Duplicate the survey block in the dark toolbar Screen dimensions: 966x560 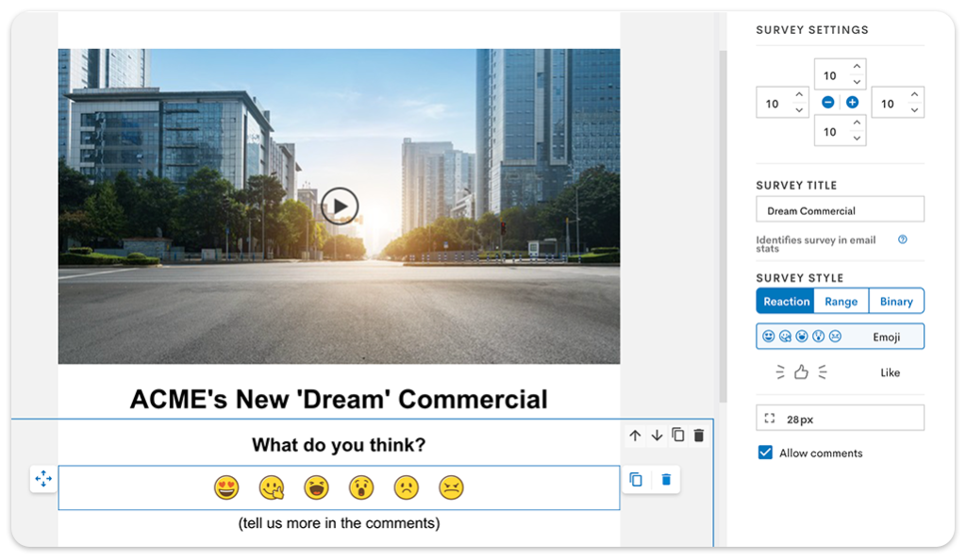tap(677, 435)
